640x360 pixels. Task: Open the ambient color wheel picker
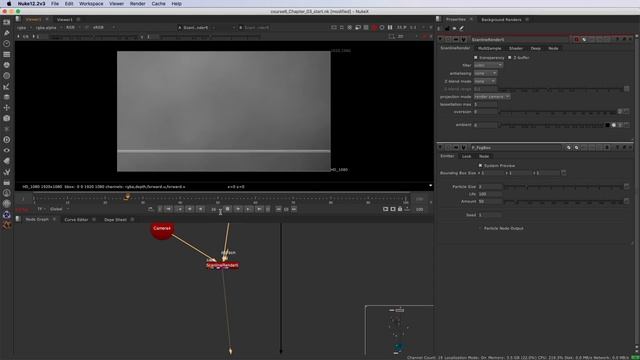coord(614,125)
